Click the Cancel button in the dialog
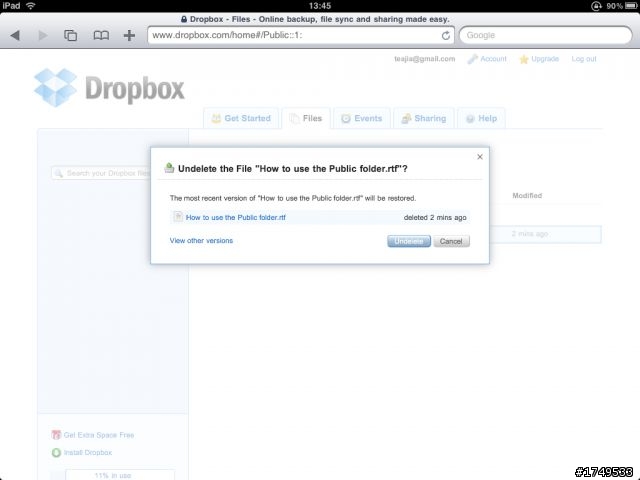Viewport: 640px width, 480px height. point(451,241)
